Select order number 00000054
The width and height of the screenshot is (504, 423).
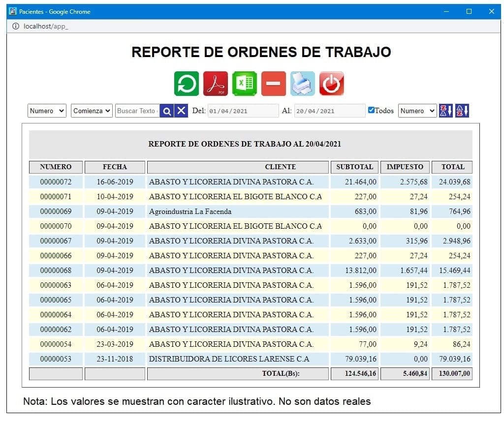[56, 344]
